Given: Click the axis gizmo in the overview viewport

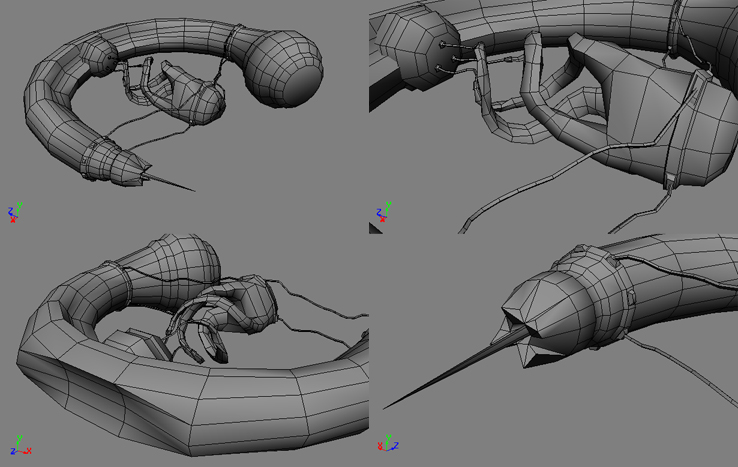Looking at the screenshot, I should [15, 212].
